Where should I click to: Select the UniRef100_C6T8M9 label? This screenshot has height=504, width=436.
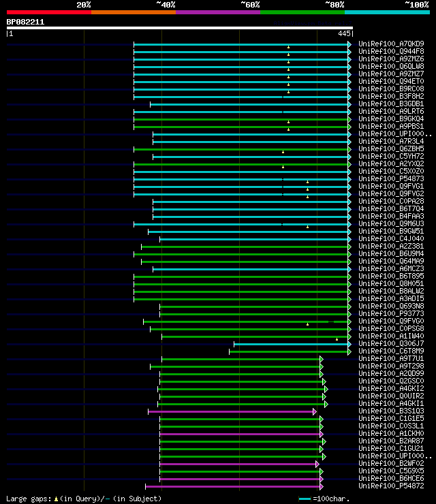click(x=391, y=351)
